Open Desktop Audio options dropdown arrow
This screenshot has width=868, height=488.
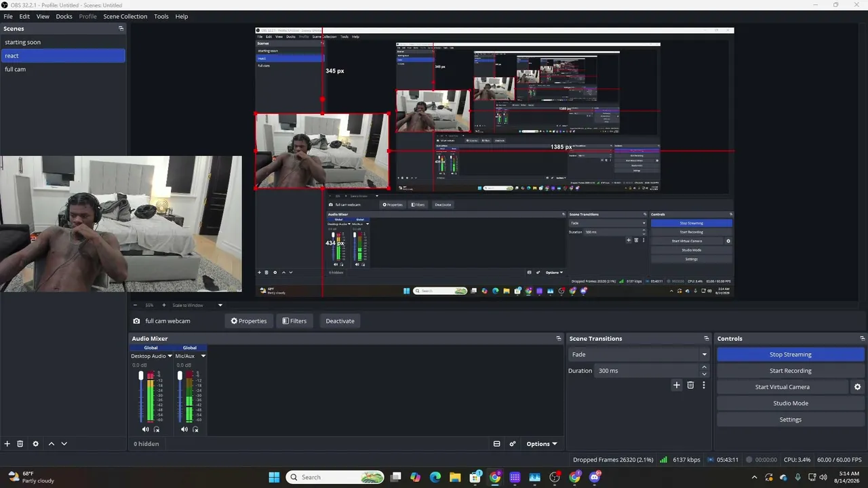click(170, 356)
